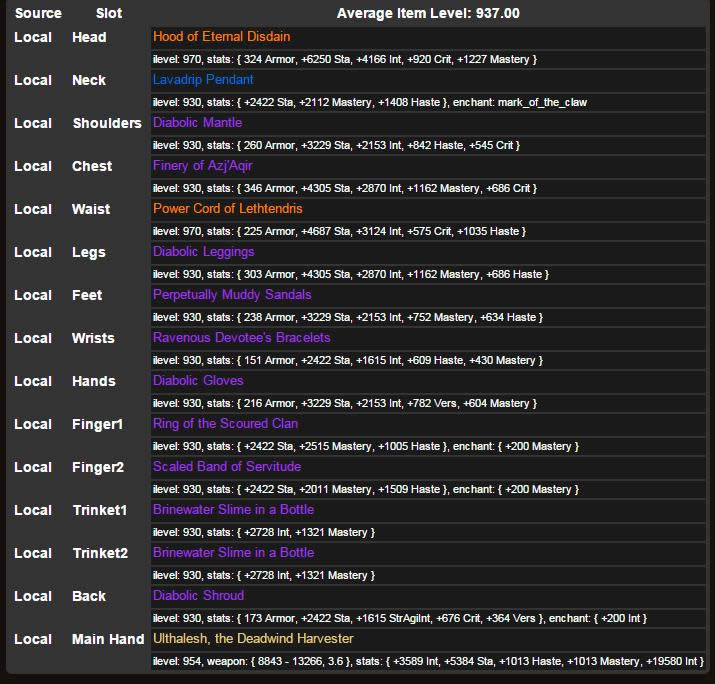The height and width of the screenshot is (684, 715).
Task: Click the Main Hand slot label
Action: [108, 639]
